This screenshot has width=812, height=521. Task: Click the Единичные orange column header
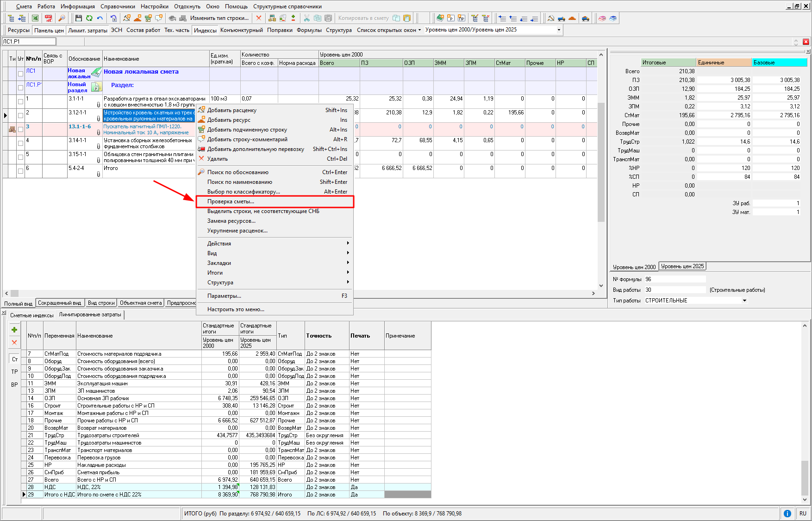[724, 63]
